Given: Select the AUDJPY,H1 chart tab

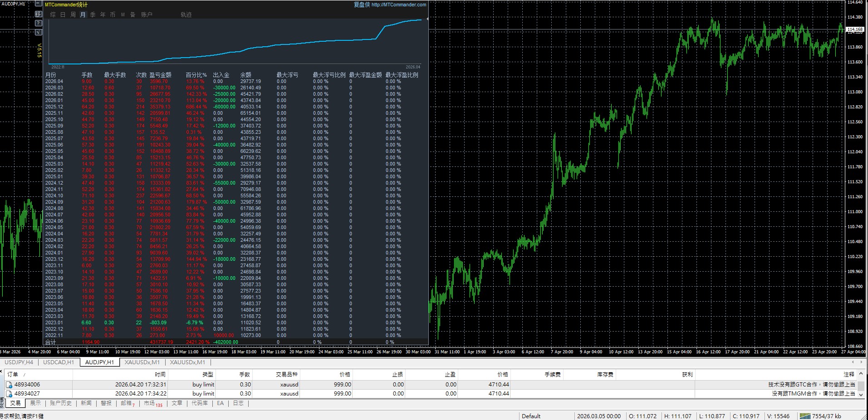Looking at the screenshot, I should tap(100, 362).
